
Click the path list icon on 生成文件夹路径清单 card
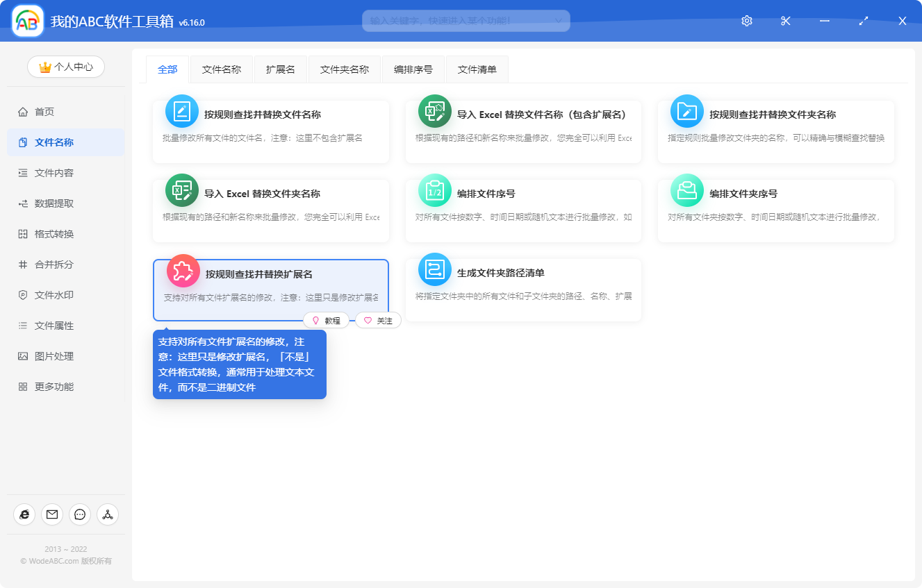point(434,269)
